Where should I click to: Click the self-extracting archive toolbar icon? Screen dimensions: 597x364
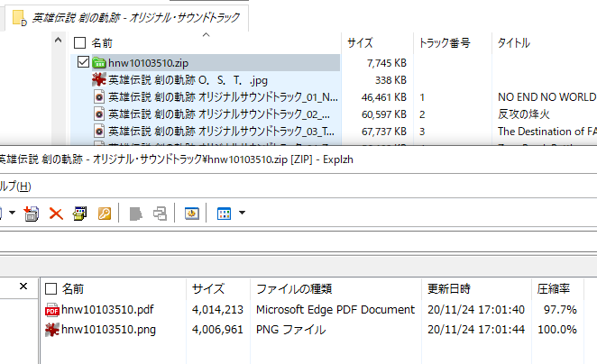pos(80,214)
